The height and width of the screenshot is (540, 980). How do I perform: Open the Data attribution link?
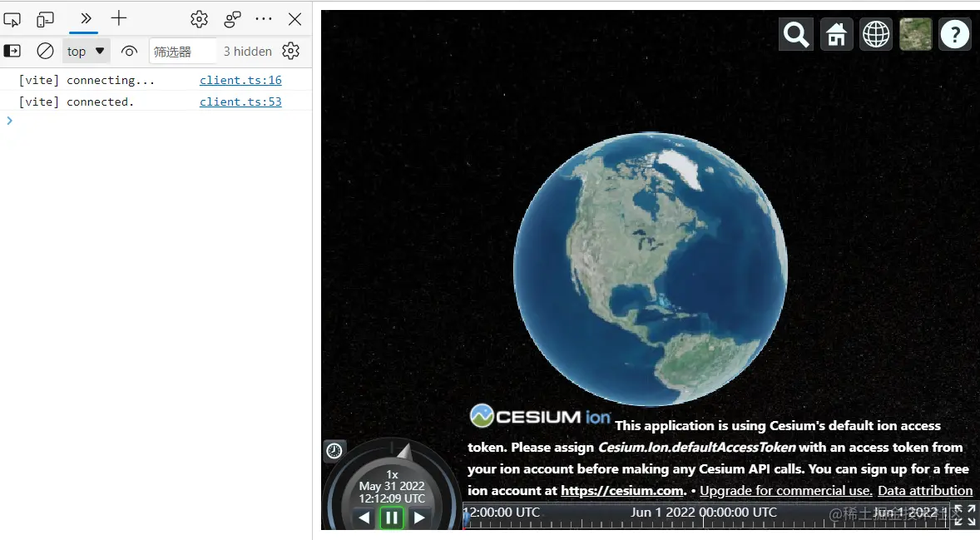tap(925, 491)
